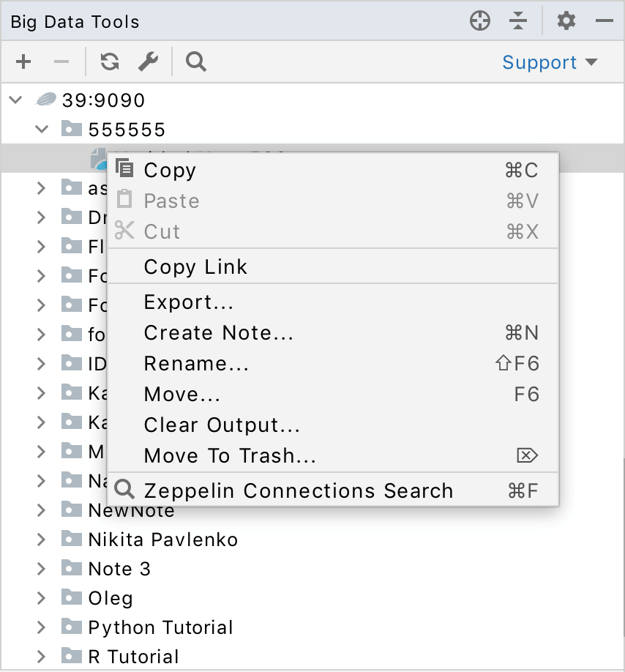The height and width of the screenshot is (672, 625).
Task: Collapse the 555555 folder
Action: (42, 130)
